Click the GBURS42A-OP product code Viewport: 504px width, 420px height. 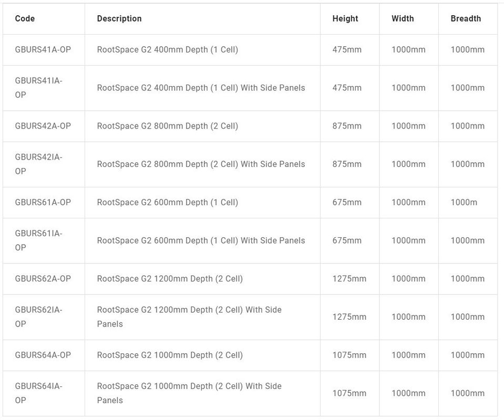click(x=43, y=126)
